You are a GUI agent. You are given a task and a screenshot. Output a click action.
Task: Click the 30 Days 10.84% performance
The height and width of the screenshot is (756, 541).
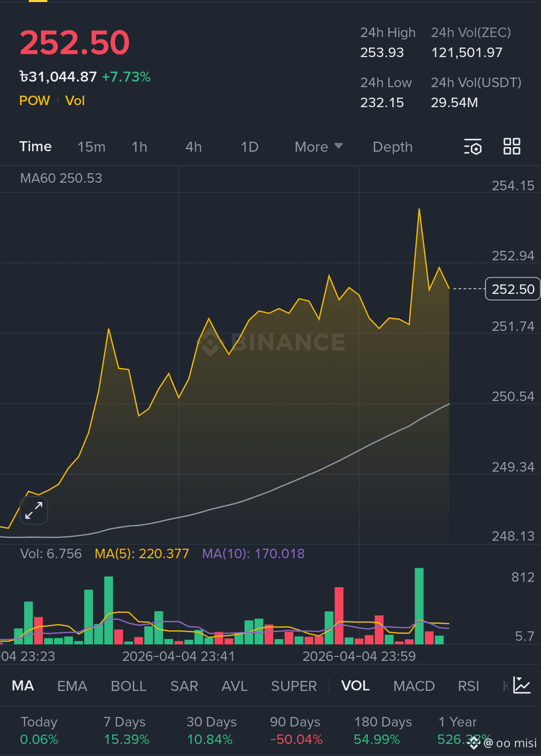coord(210,730)
